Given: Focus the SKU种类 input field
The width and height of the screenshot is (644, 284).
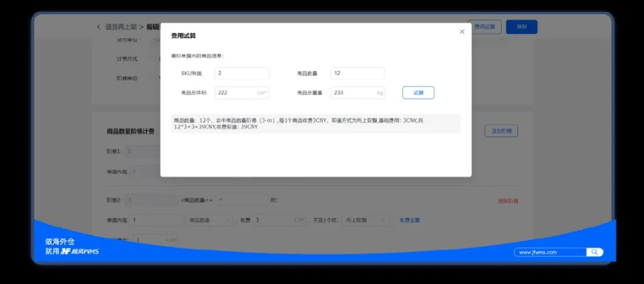Looking at the screenshot, I should (242, 74).
